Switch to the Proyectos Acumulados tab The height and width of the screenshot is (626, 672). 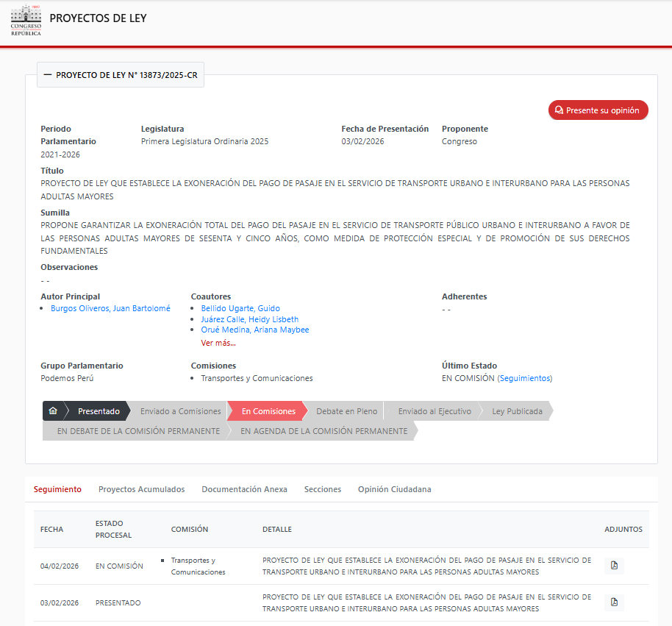tap(141, 489)
